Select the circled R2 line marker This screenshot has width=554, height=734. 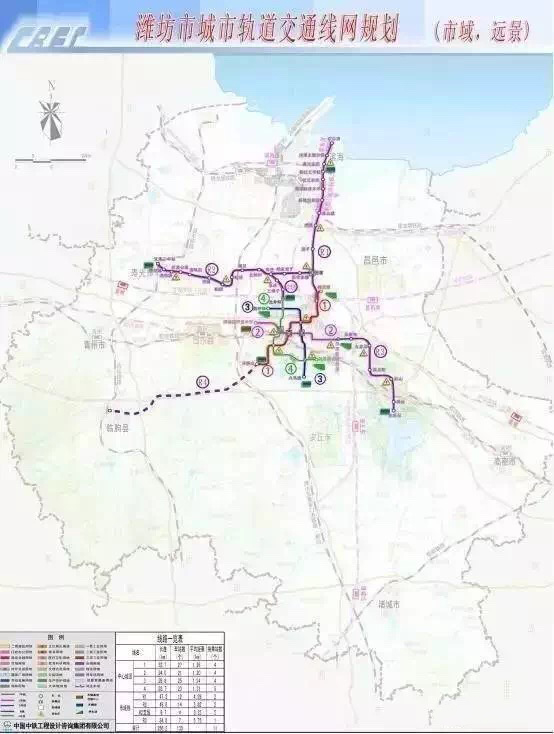[213, 269]
